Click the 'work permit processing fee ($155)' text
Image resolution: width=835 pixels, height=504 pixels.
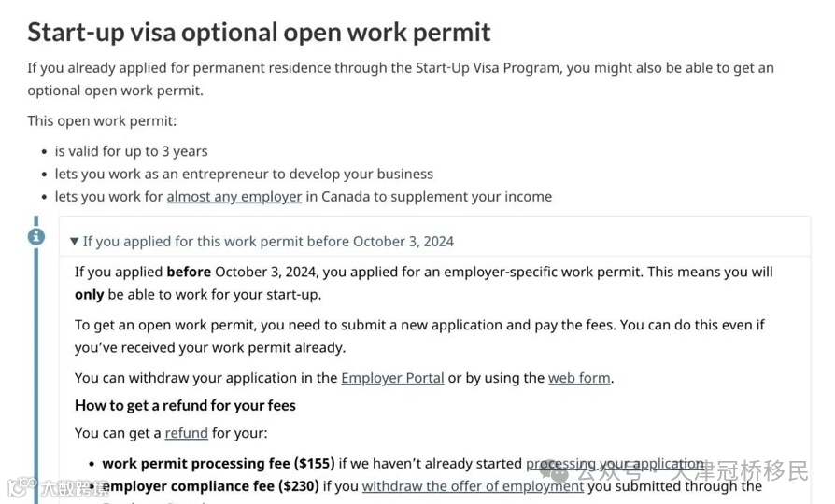(x=219, y=464)
